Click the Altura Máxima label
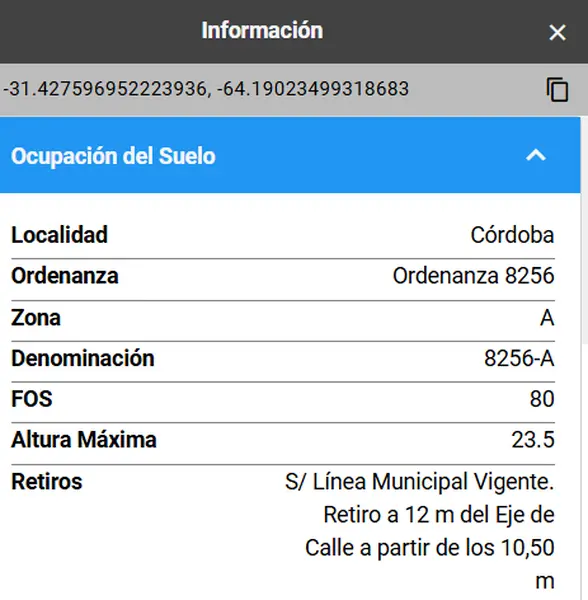The height and width of the screenshot is (600, 588). [84, 439]
